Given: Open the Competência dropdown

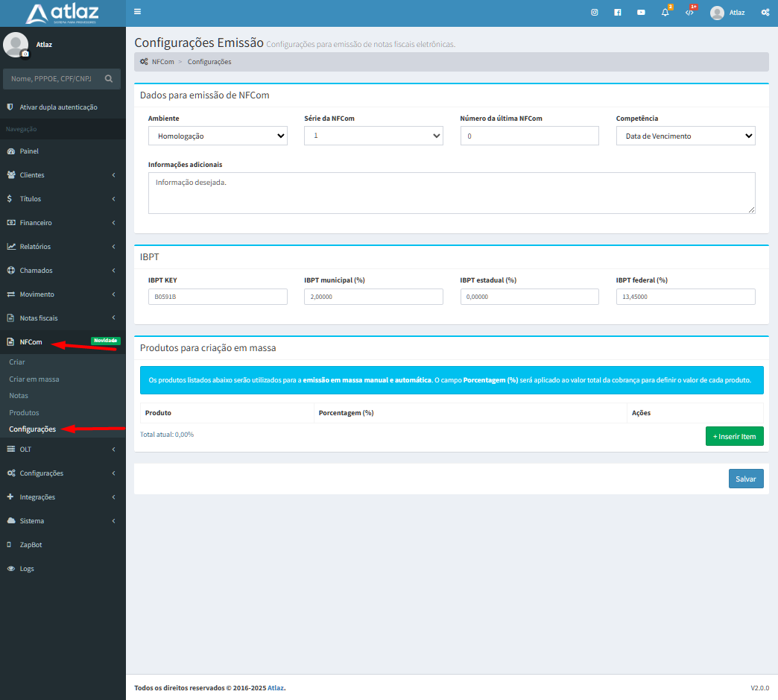Looking at the screenshot, I should [x=685, y=136].
